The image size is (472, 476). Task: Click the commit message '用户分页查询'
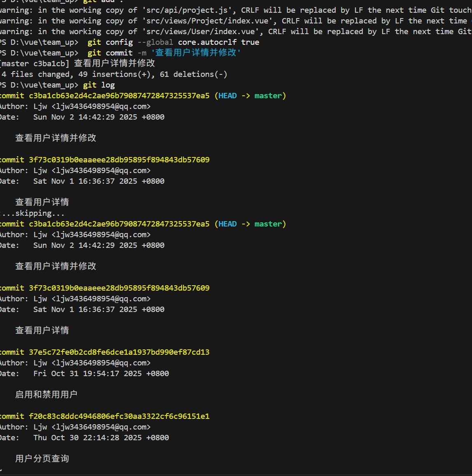click(42, 458)
